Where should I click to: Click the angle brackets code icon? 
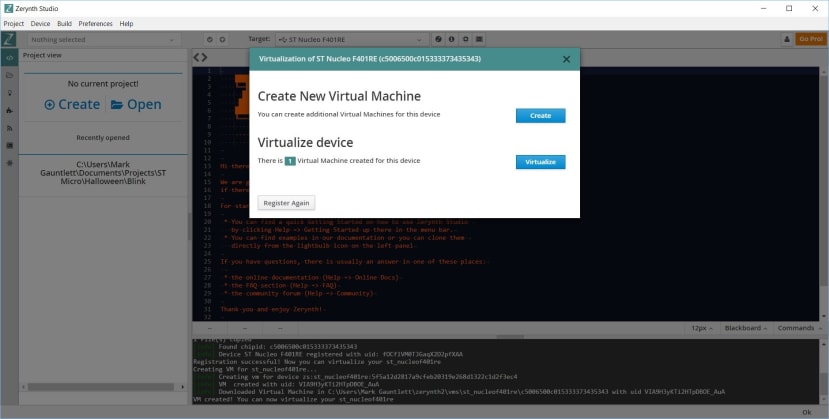pos(200,57)
